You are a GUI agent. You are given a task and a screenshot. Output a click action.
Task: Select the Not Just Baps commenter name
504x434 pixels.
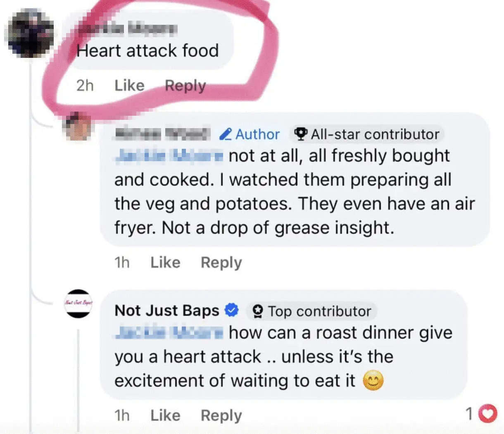pyautogui.click(x=166, y=310)
